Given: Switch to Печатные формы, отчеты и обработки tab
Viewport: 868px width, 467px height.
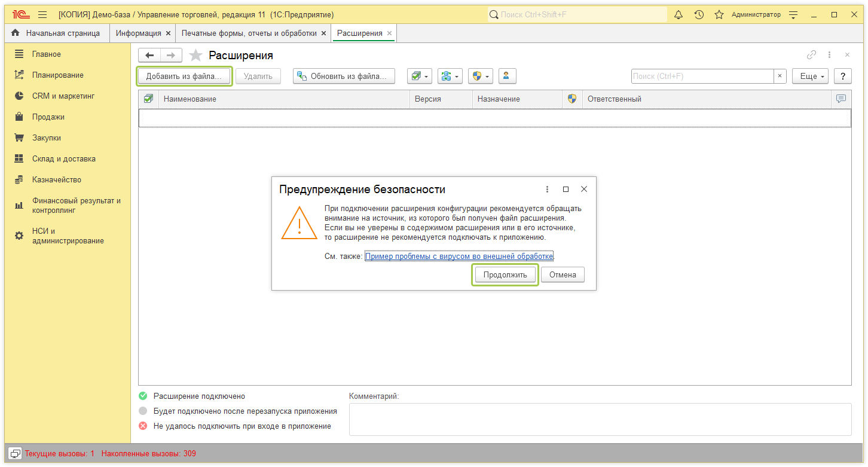Looking at the screenshot, I should click(x=249, y=33).
